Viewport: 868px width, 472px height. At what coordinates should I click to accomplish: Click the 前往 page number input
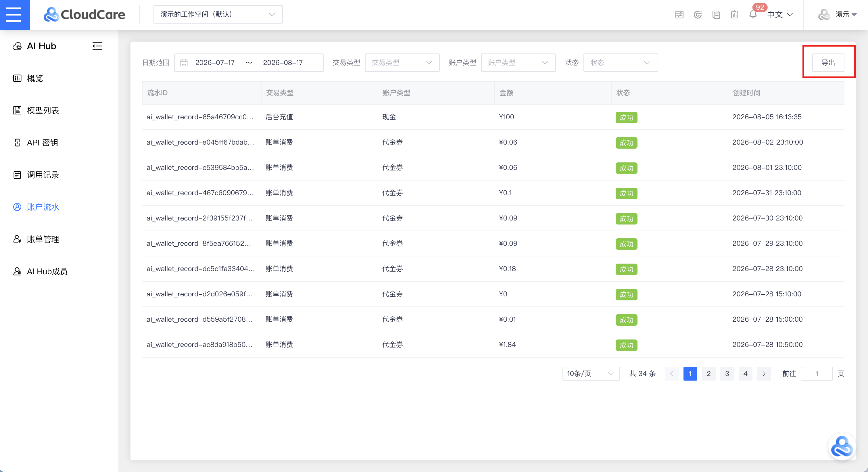click(816, 374)
